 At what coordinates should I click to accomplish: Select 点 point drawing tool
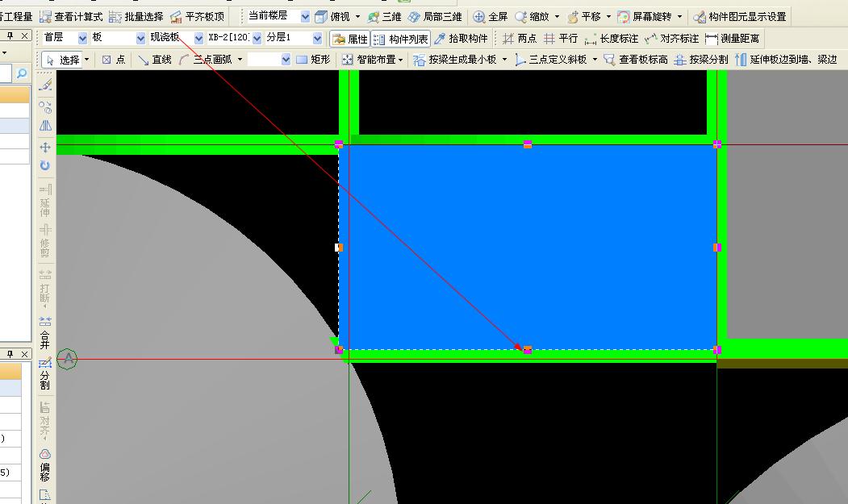click(114, 60)
